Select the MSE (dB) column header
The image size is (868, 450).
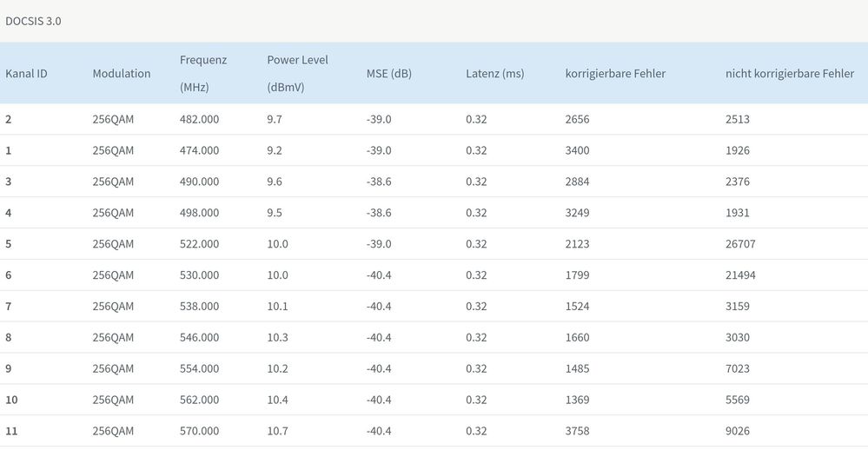(389, 74)
